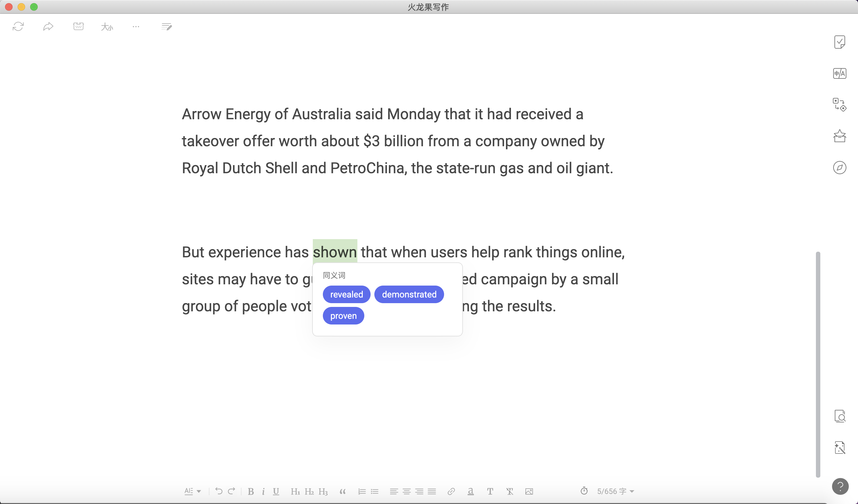Open the help question mark button
The height and width of the screenshot is (504, 858).
click(840, 486)
